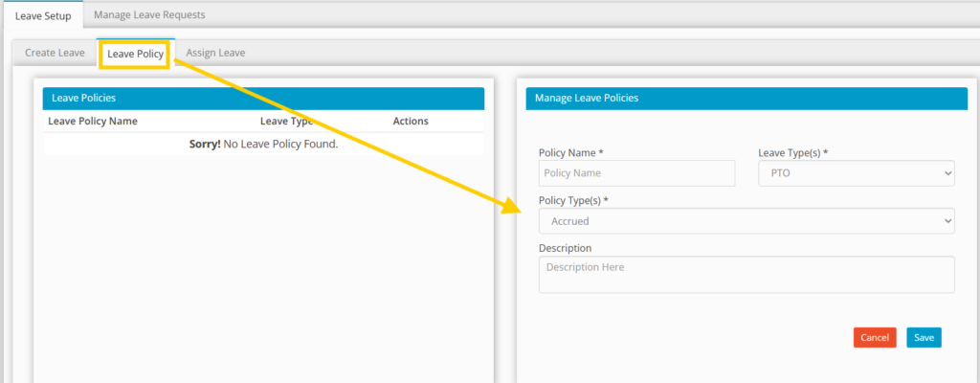Screen dimensions: 980x383
Task: Click the Actions column header
Action: (x=411, y=122)
